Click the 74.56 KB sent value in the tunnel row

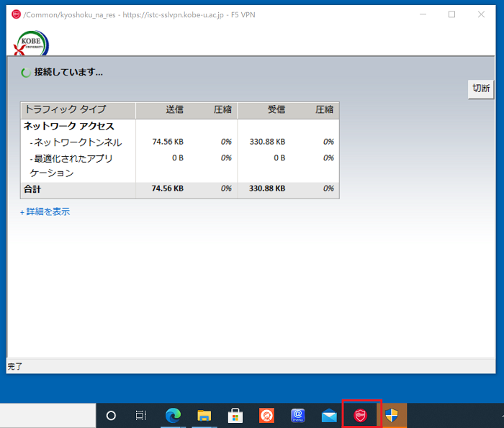point(168,142)
